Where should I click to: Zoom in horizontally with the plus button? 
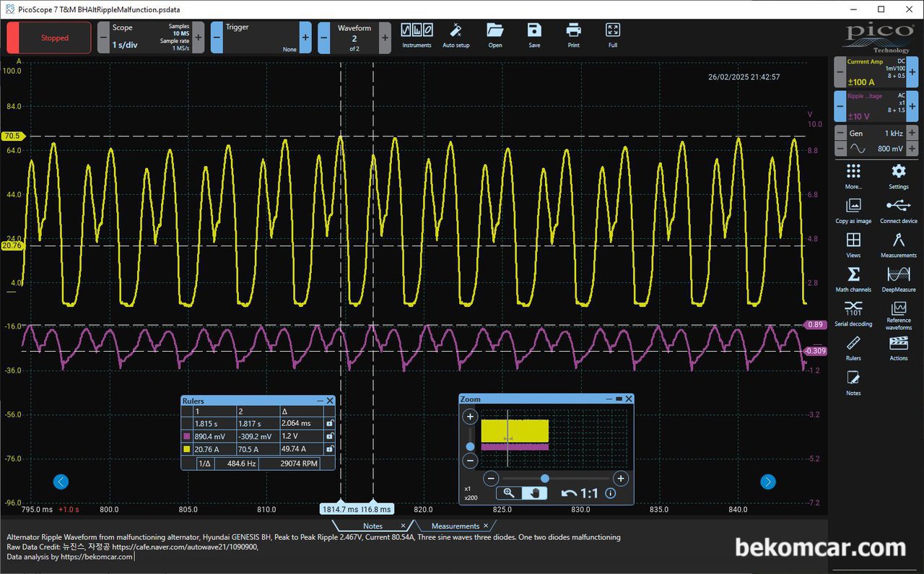pyautogui.click(x=620, y=478)
